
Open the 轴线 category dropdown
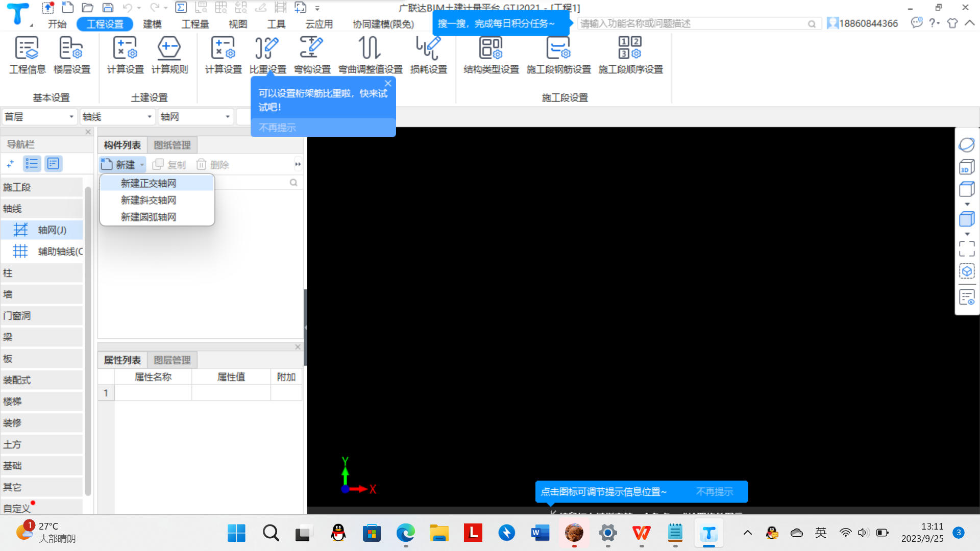click(149, 117)
